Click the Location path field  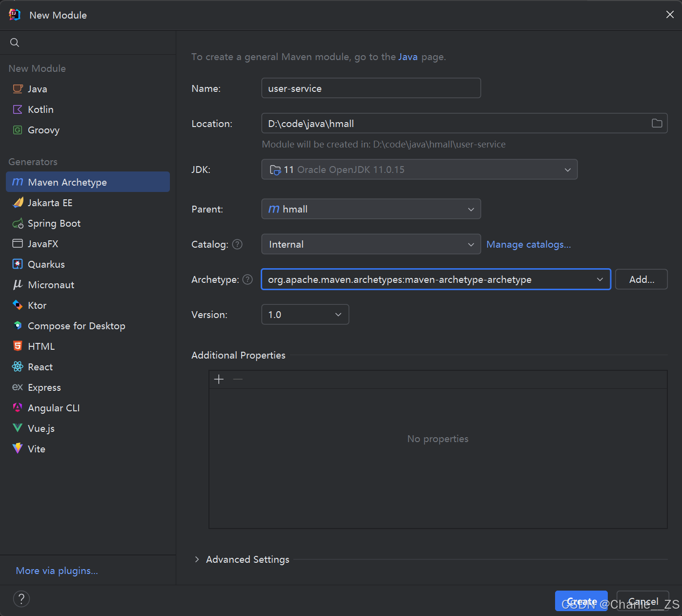[x=464, y=124]
